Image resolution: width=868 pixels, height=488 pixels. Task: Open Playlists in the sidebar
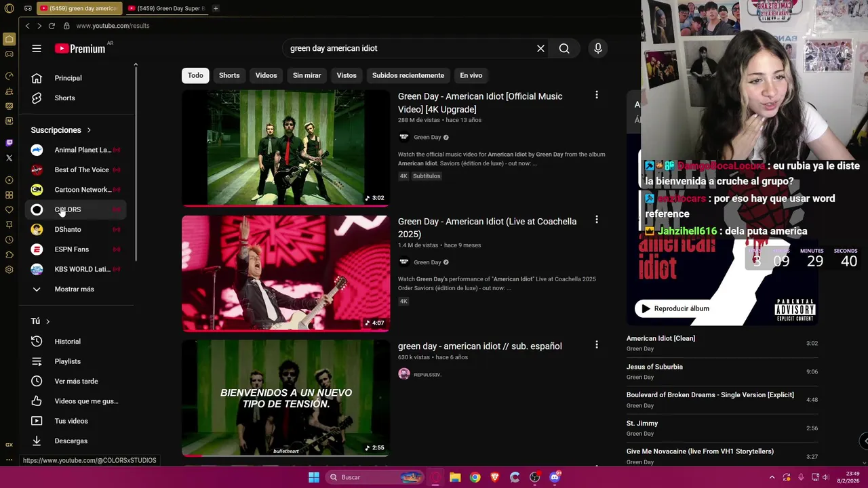(76, 361)
